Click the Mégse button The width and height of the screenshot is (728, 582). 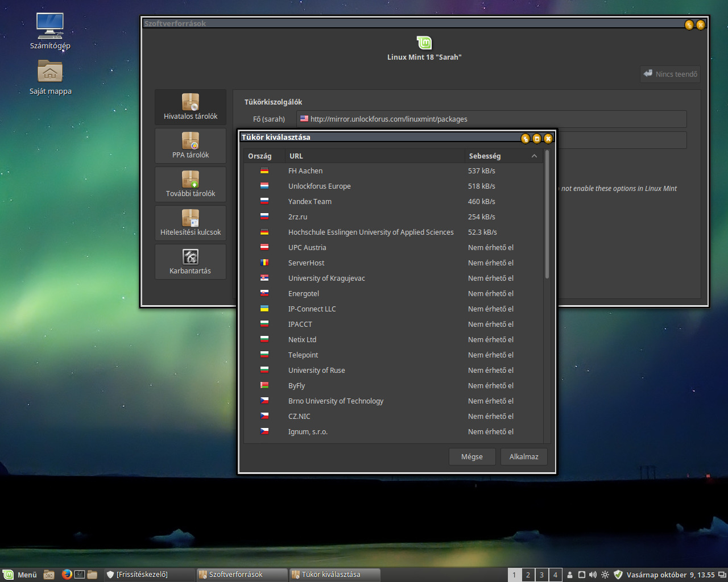(x=472, y=456)
